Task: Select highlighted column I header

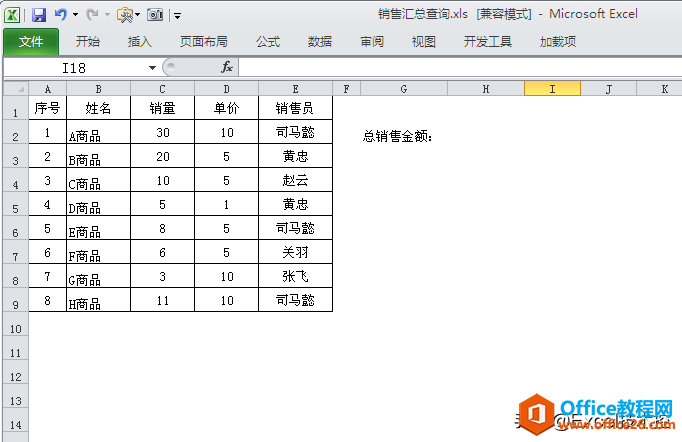Action: [x=552, y=89]
